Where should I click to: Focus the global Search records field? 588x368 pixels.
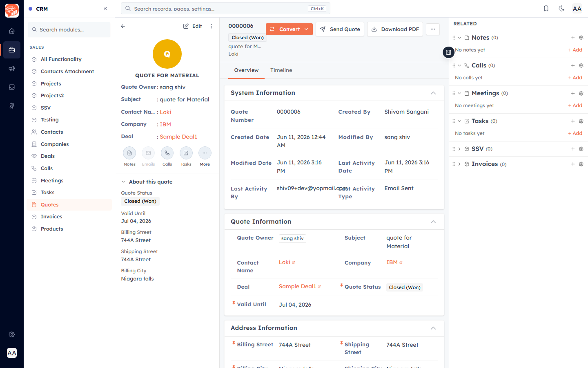225,9
